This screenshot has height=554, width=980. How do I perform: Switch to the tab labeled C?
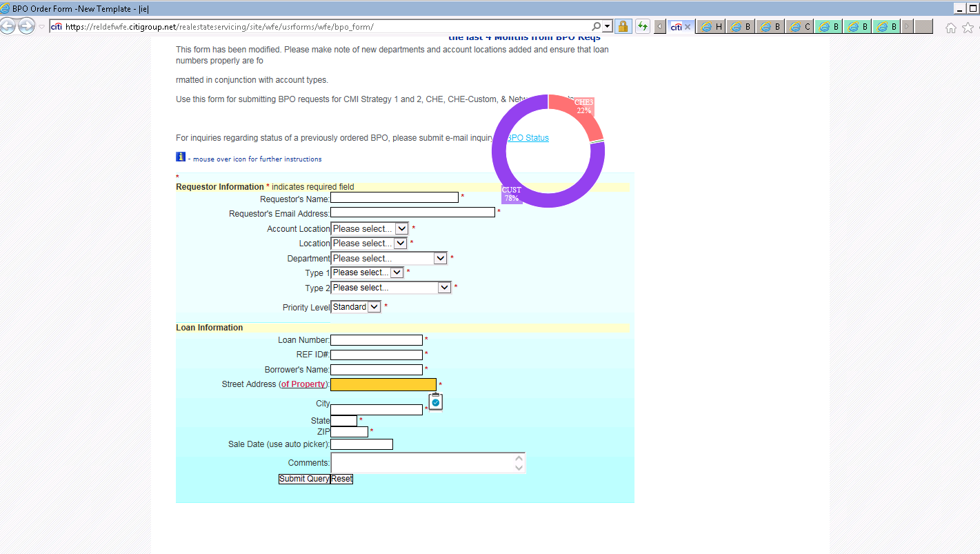click(x=799, y=27)
